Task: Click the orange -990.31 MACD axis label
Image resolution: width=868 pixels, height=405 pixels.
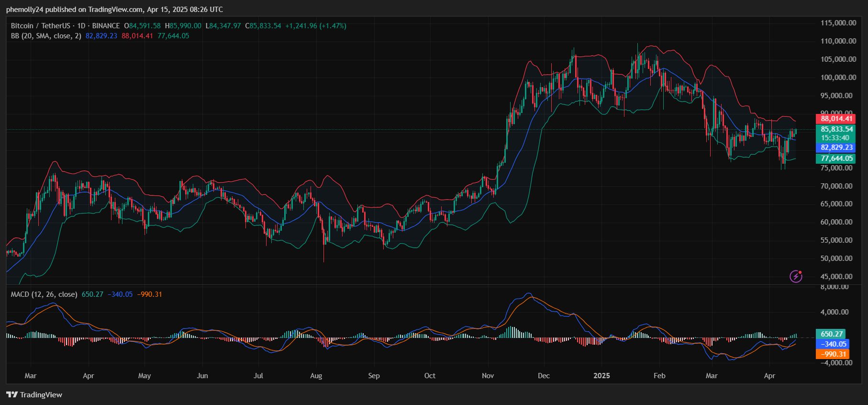Action: coord(833,354)
